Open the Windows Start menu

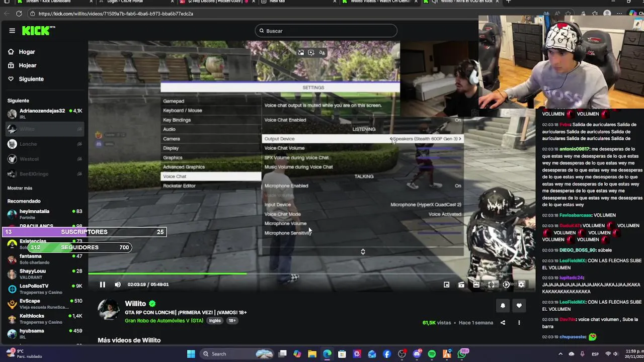(191, 354)
